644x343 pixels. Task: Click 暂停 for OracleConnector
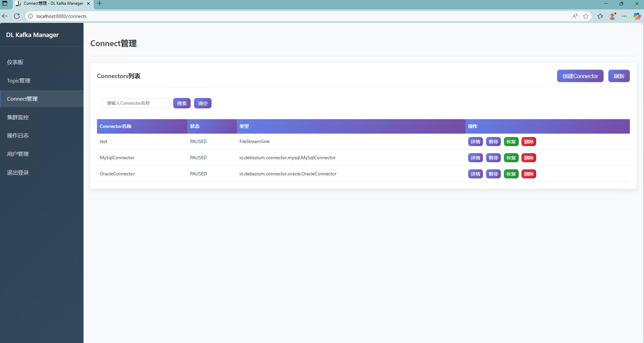click(x=493, y=174)
